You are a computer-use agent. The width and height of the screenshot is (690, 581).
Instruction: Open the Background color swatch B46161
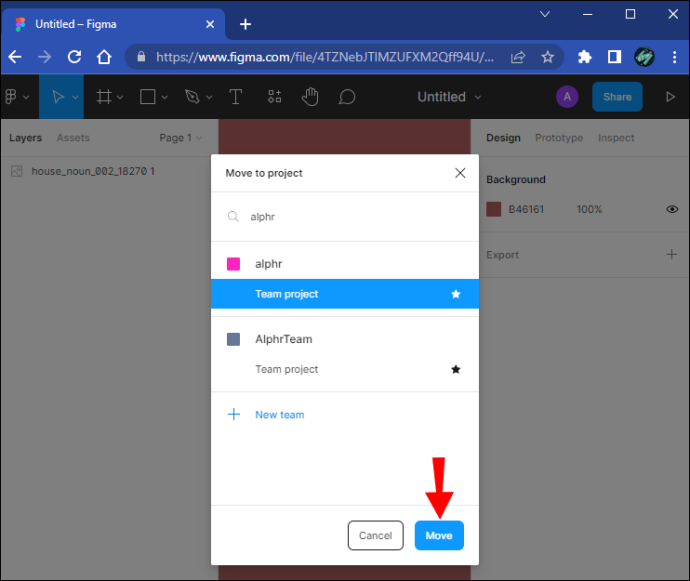[494, 209]
